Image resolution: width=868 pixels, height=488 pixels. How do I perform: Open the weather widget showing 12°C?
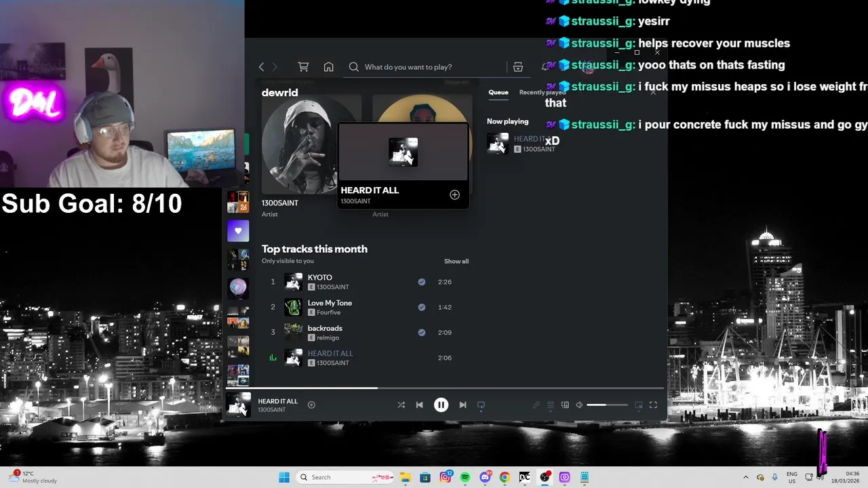[x=34, y=477]
